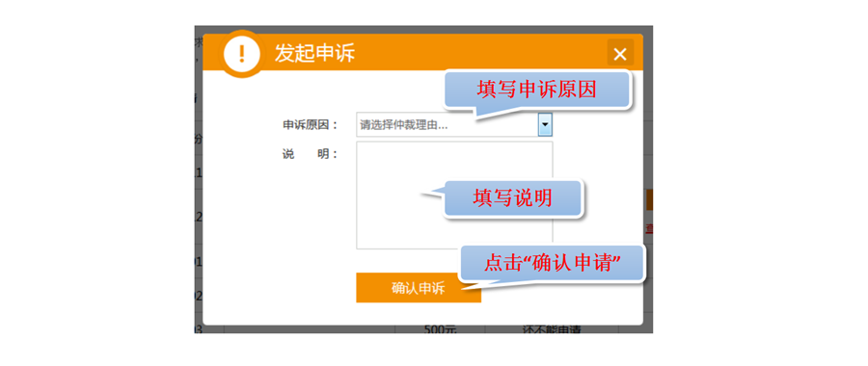Click the dropdown arrow for 申诉原因
Viewport: 868px width, 366px height.
coord(545,125)
